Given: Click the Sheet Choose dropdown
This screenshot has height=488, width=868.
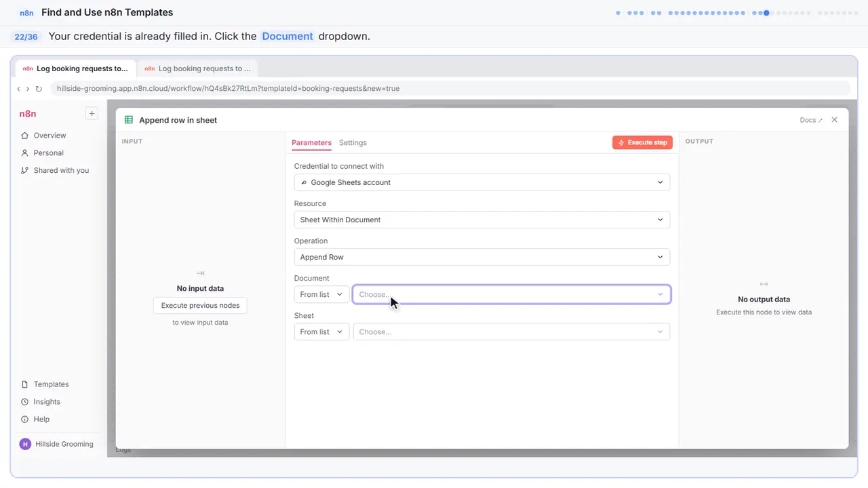Looking at the screenshot, I should click(x=512, y=331).
